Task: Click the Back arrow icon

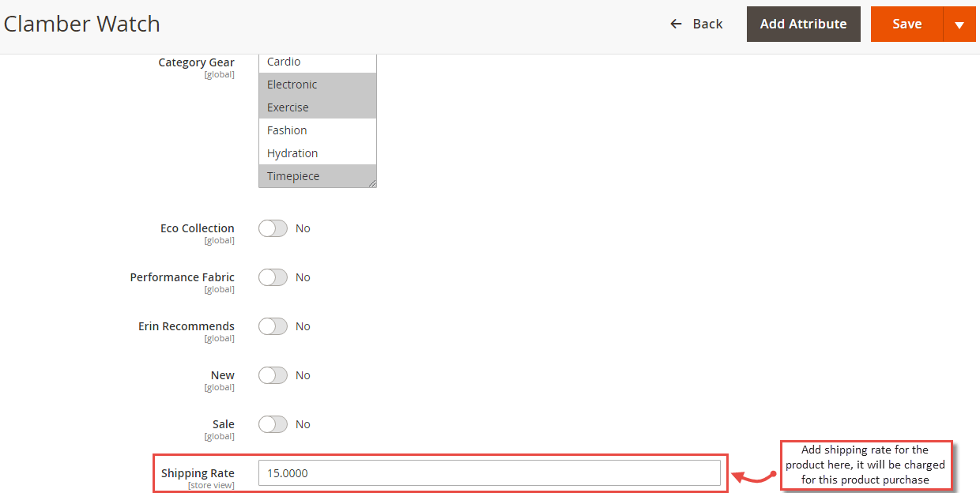Action: pyautogui.click(x=676, y=24)
